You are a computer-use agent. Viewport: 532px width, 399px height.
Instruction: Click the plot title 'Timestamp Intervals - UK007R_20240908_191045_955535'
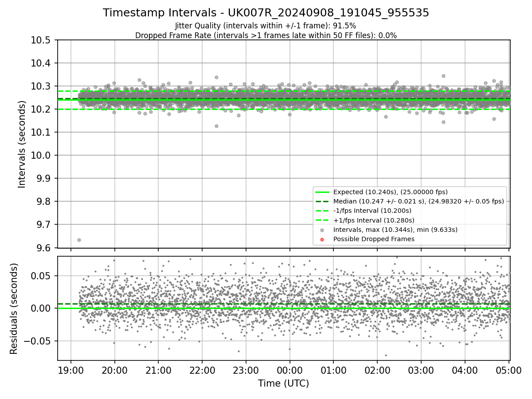coord(266,13)
